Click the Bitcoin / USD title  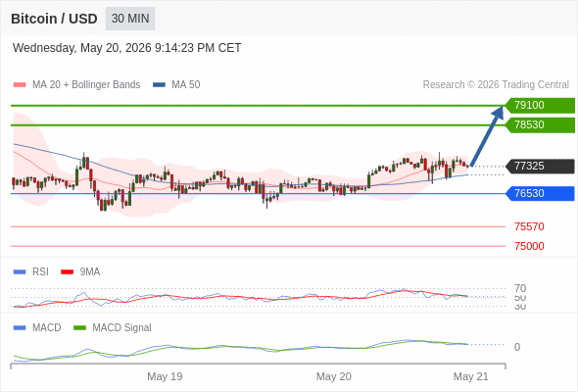point(54,19)
